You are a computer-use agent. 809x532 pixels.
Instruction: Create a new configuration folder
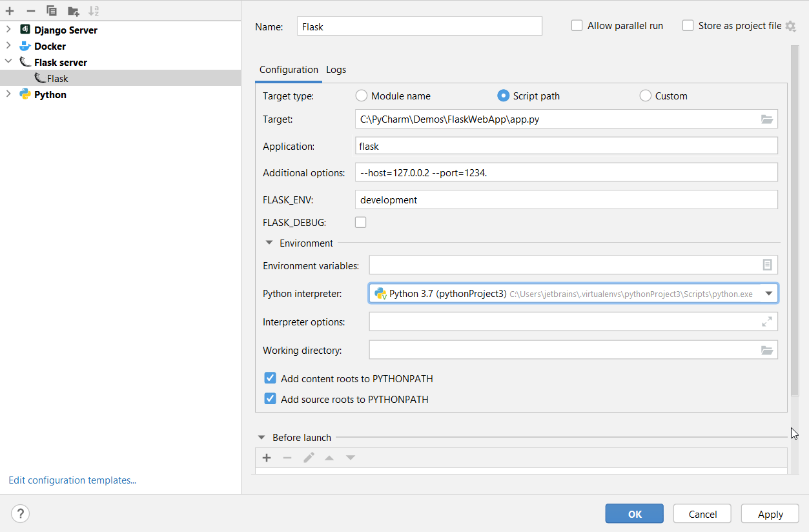[x=73, y=11]
